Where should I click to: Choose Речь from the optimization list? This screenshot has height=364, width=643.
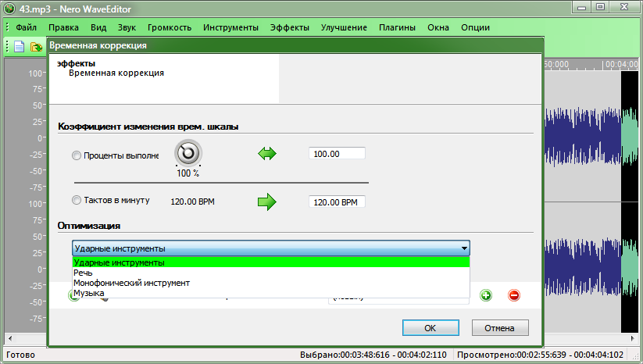pos(84,273)
